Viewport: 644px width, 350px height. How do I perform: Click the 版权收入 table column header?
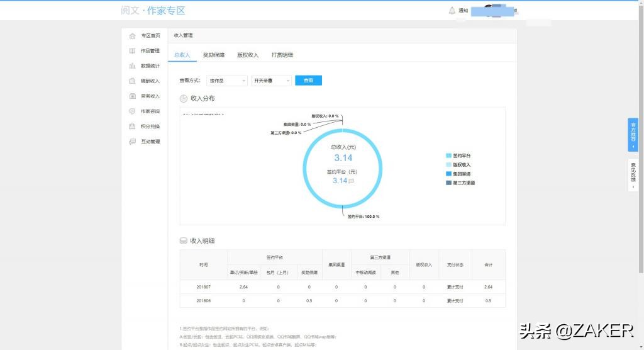(424, 265)
